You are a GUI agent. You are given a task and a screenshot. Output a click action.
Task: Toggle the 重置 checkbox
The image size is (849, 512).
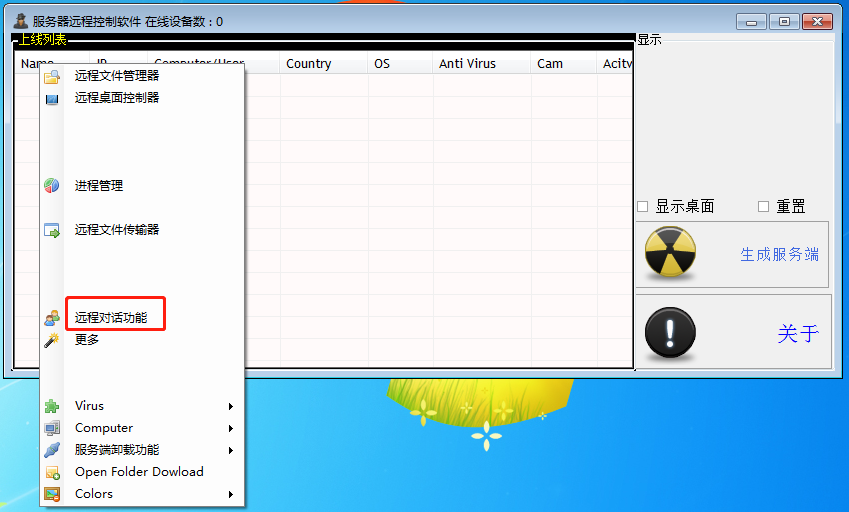click(x=764, y=207)
